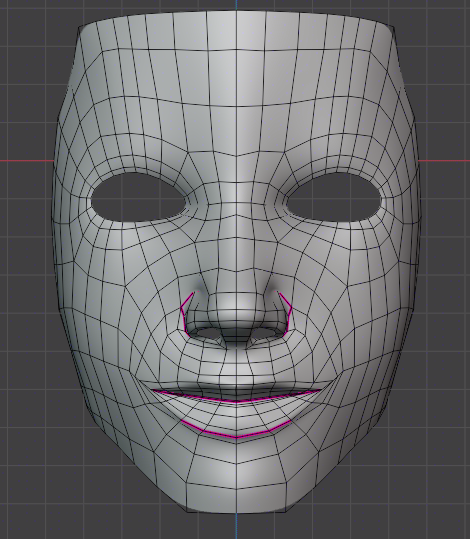Click the forehead center of the mask mesh

[236, 79]
